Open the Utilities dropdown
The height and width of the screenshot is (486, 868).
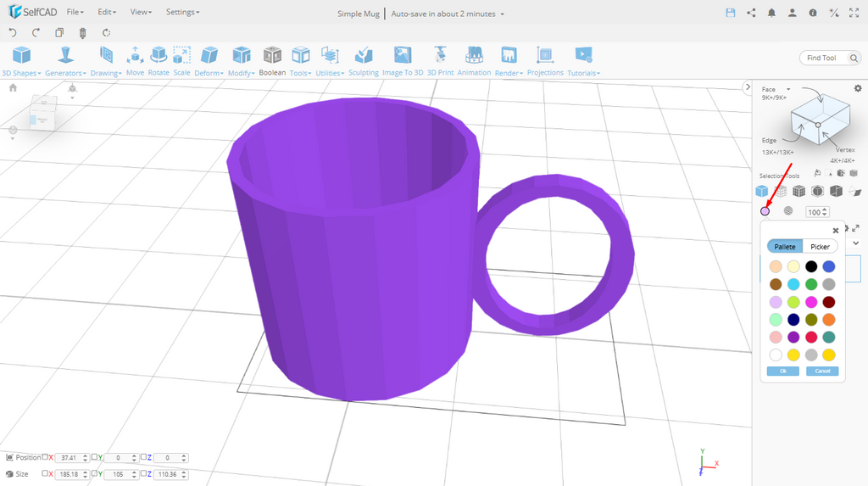point(330,62)
